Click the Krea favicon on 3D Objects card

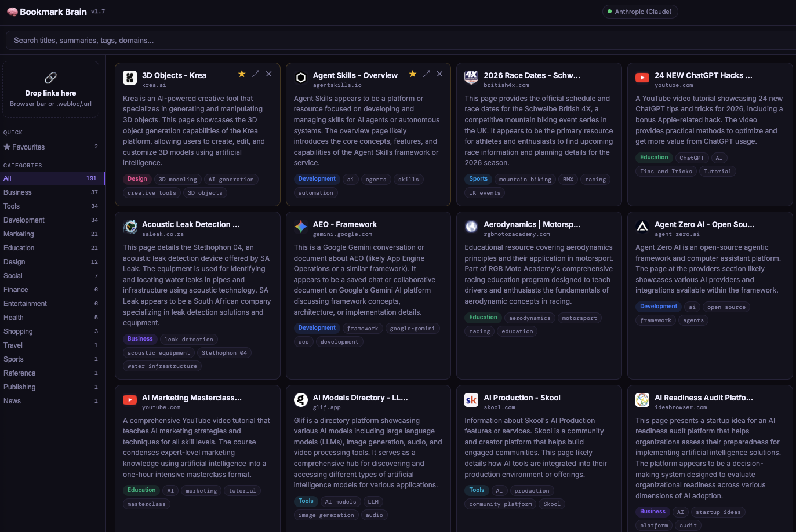point(130,76)
